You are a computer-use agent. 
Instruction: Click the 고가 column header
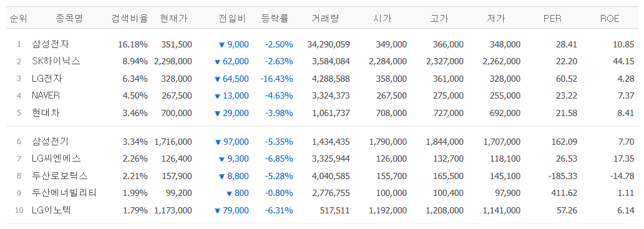pos(439,19)
